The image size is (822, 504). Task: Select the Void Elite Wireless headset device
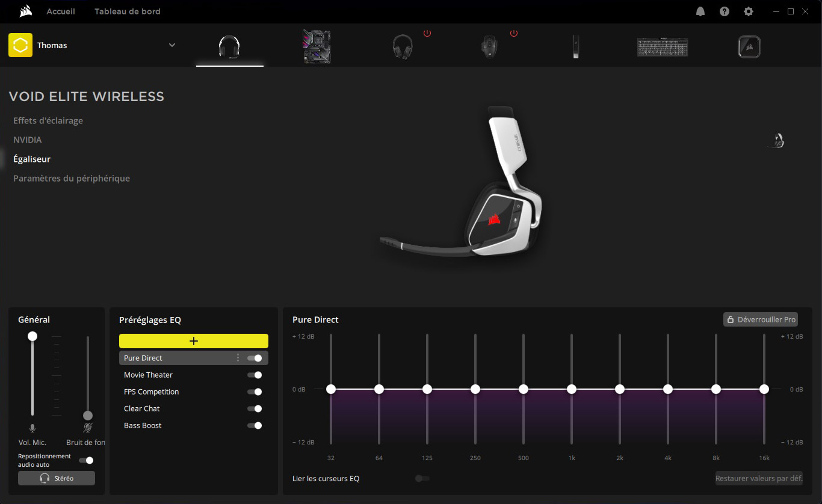click(229, 46)
